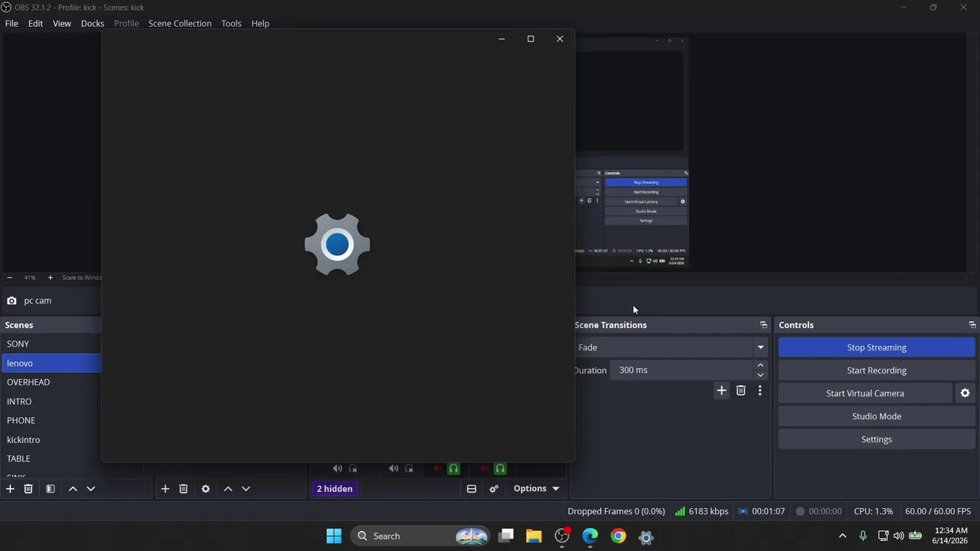
Task: Remove the selected scene with the Scenes trash icon
Action: (x=28, y=488)
